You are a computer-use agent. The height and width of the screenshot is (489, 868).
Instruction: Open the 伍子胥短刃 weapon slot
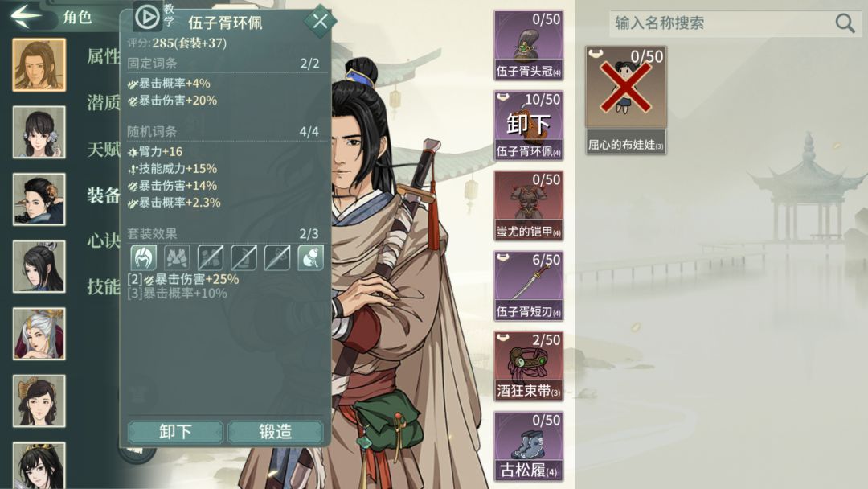pos(529,286)
